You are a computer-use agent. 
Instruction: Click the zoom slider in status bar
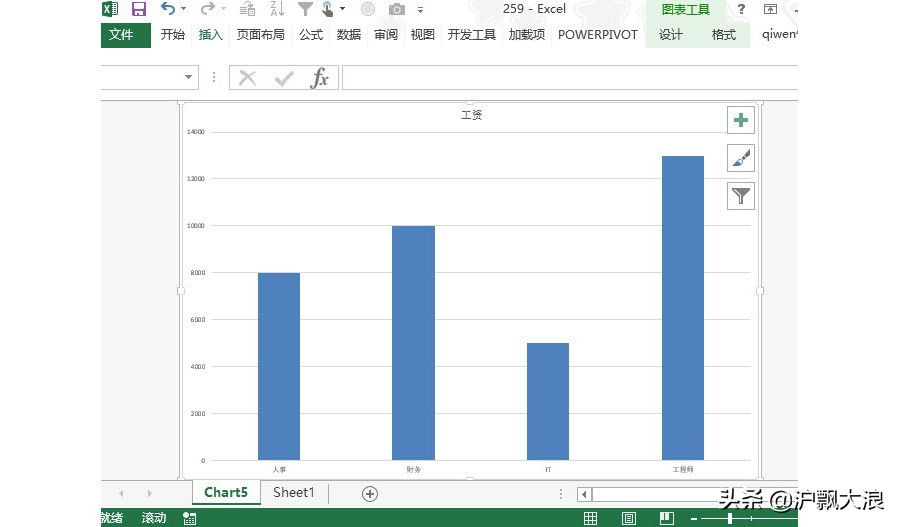tap(730, 518)
